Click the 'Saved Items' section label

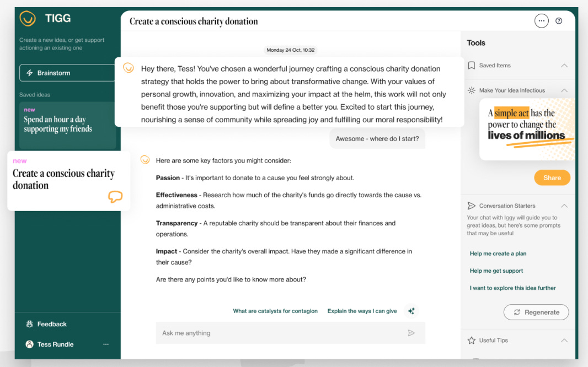tap(495, 65)
